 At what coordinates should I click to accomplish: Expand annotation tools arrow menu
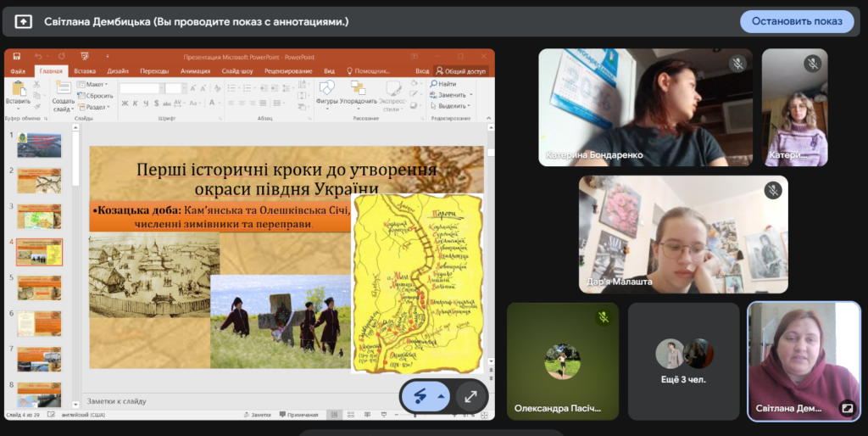click(x=441, y=396)
